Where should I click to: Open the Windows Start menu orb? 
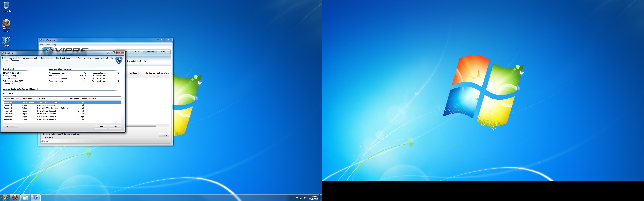[x=5, y=197]
